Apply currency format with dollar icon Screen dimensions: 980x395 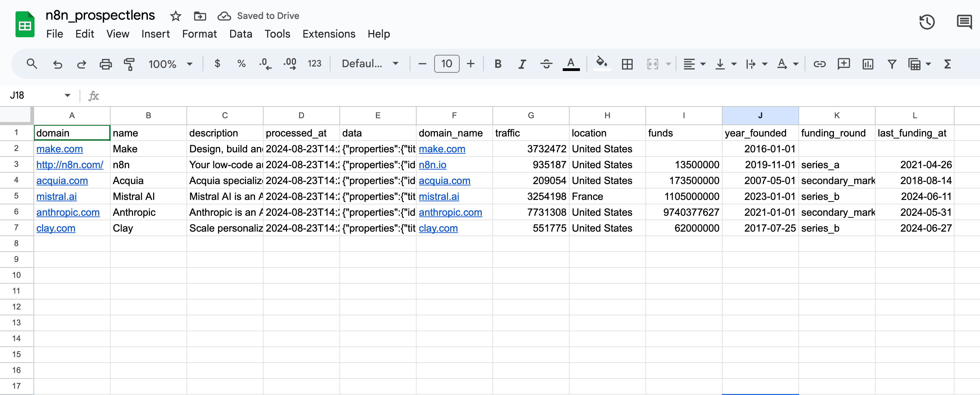pyautogui.click(x=217, y=63)
